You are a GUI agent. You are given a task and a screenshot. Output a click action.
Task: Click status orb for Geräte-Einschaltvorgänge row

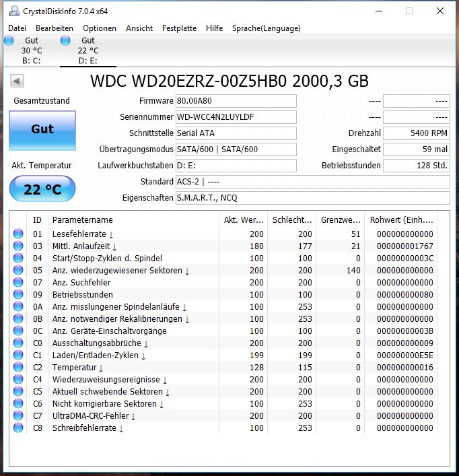18,331
